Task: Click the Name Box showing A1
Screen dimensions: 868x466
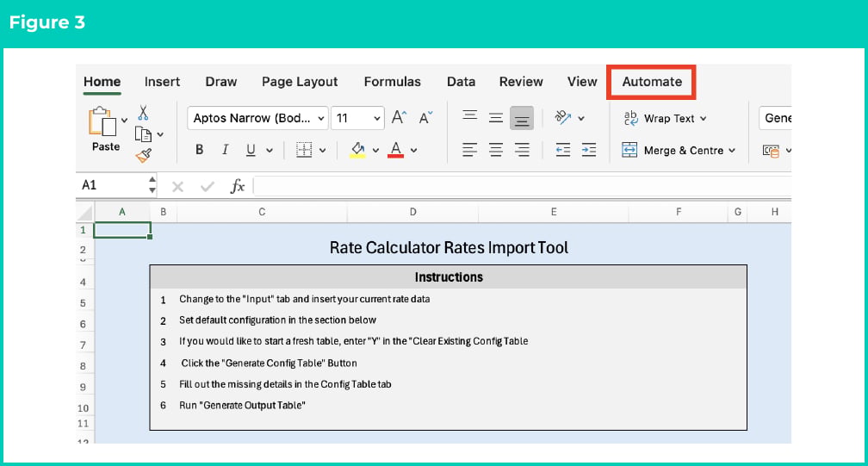Action: [x=111, y=185]
